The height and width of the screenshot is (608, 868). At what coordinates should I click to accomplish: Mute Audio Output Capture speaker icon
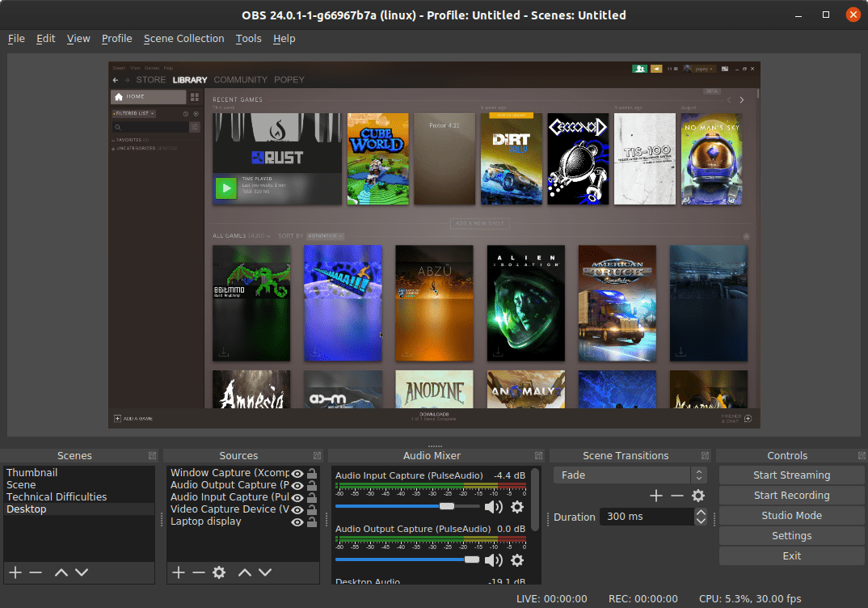click(x=493, y=559)
